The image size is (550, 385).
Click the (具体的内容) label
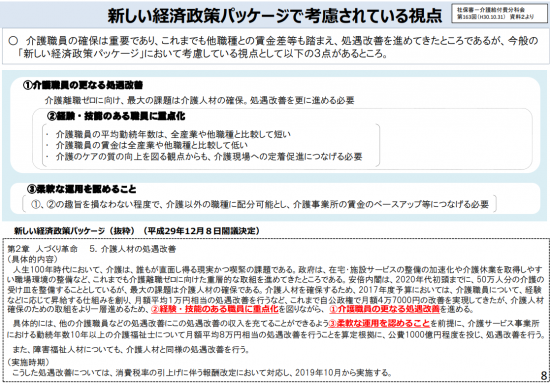pos(32,259)
